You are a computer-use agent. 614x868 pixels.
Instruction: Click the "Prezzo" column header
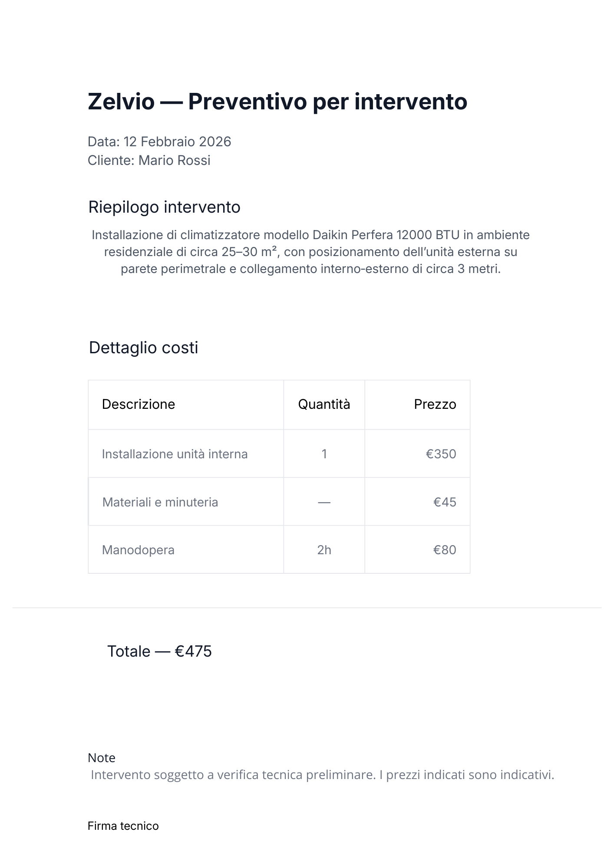point(435,404)
